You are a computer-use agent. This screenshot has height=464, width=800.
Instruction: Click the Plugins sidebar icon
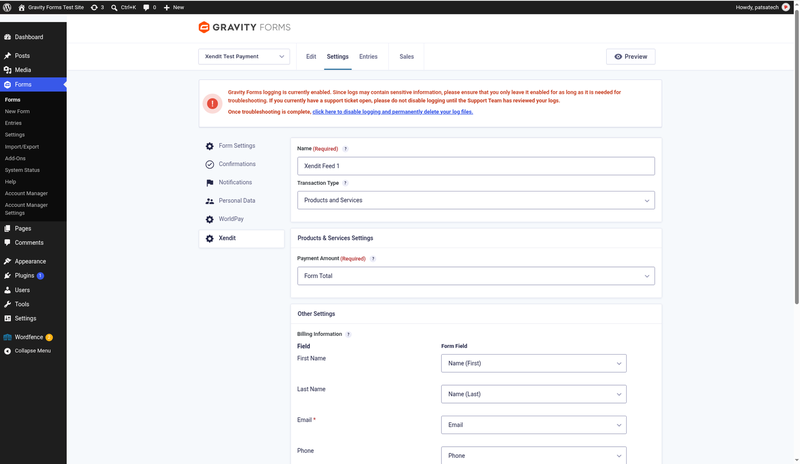[x=8, y=275]
